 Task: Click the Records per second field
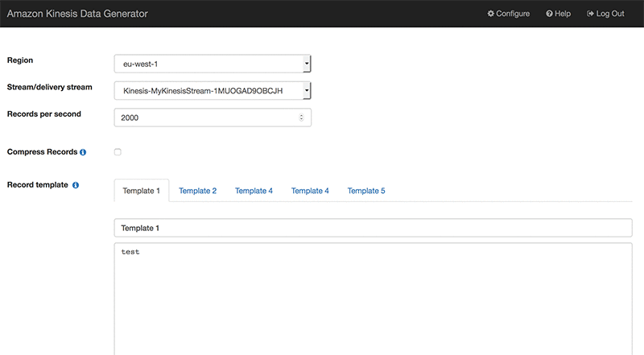[213, 118]
